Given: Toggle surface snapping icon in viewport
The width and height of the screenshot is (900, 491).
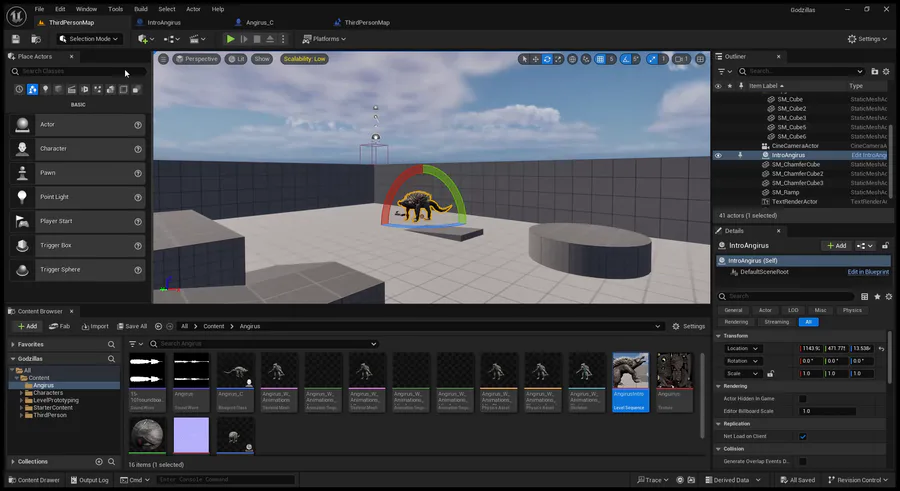Looking at the screenshot, I should tap(585, 59).
